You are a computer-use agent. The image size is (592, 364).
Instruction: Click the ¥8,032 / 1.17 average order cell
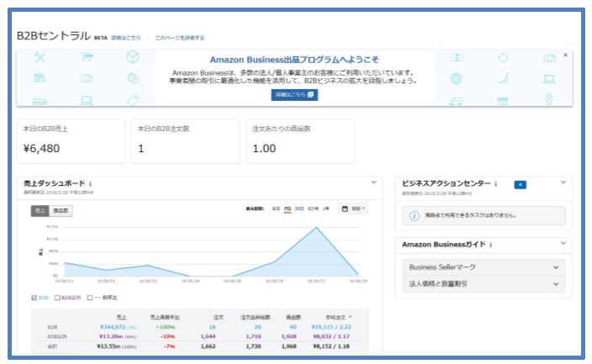tap(331, 336)
